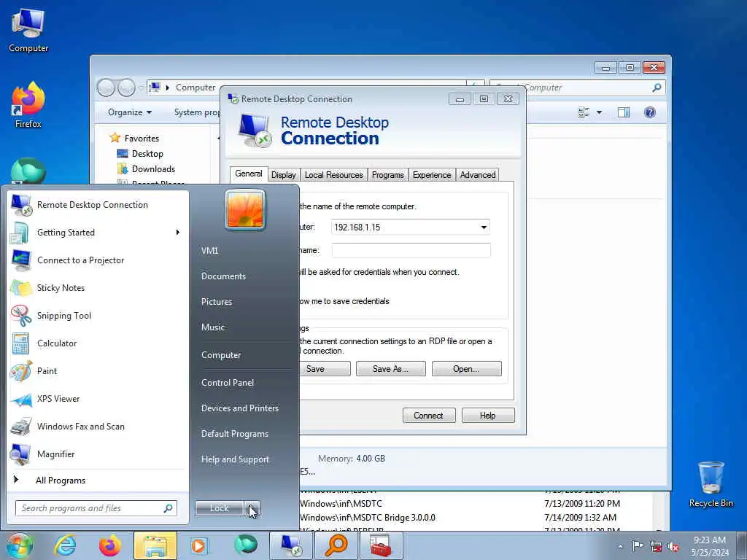Open Internet Explorer from taskbar
The width and height of the screenshot is (747, 560).
[65, 545]
